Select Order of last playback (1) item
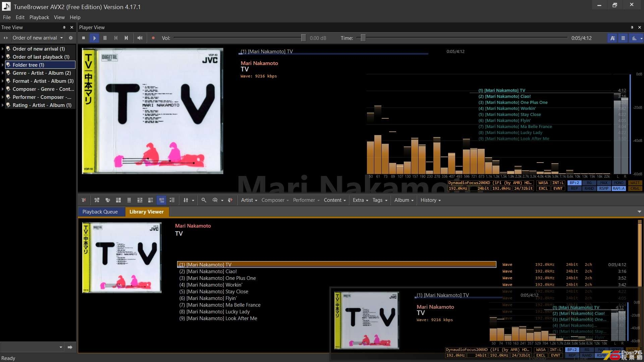644x362 pixels. click(x=41, y=57)
